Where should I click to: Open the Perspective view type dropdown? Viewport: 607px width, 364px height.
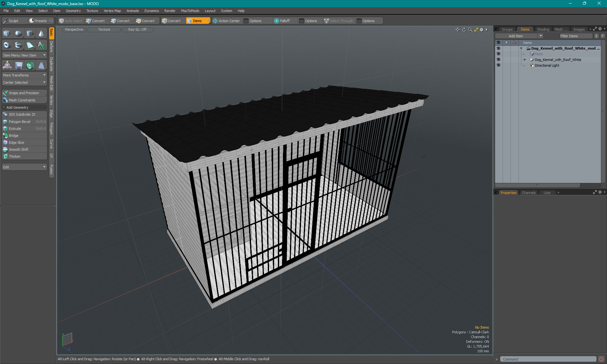click(x=74, y=29)
